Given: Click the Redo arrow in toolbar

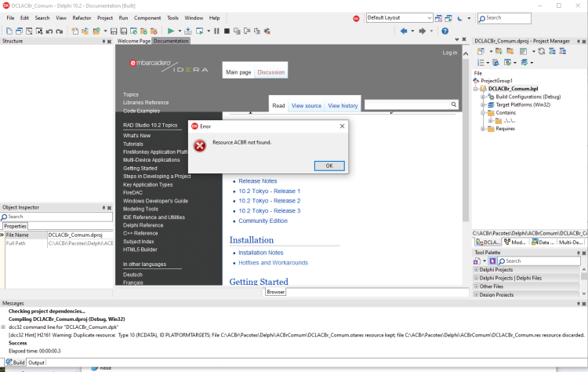Looking at the screenshot, I should pos(60,31).
